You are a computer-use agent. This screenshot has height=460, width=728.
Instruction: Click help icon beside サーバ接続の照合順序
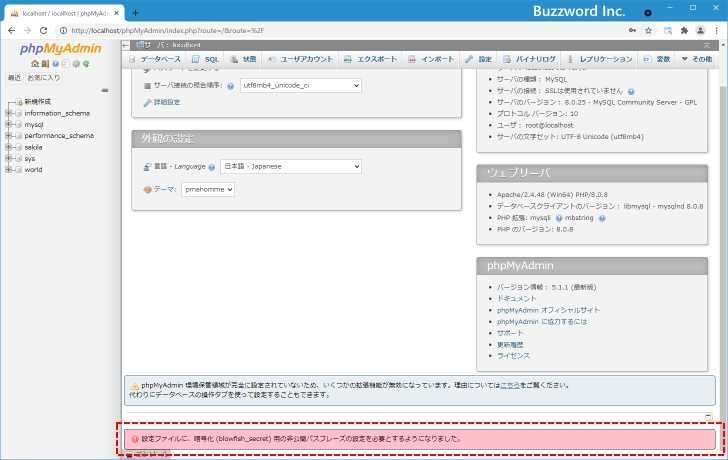click(x=230, y=86)
